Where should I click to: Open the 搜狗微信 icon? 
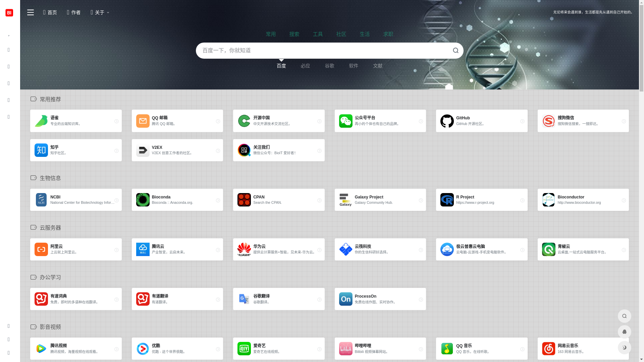coord(549,121)
